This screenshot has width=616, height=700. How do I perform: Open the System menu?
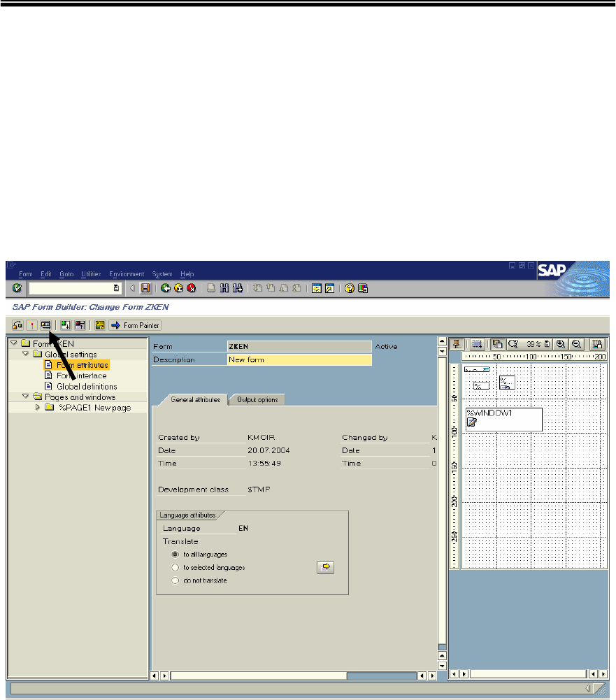click(162, 274)
